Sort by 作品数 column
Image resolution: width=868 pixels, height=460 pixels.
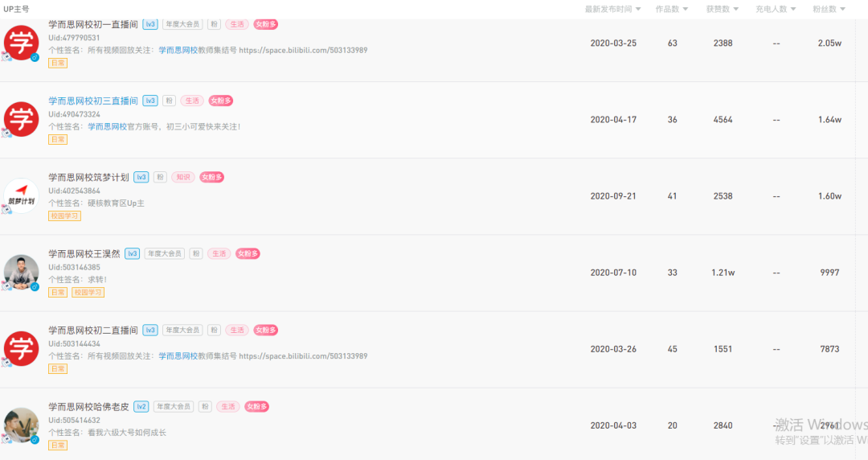671,9
